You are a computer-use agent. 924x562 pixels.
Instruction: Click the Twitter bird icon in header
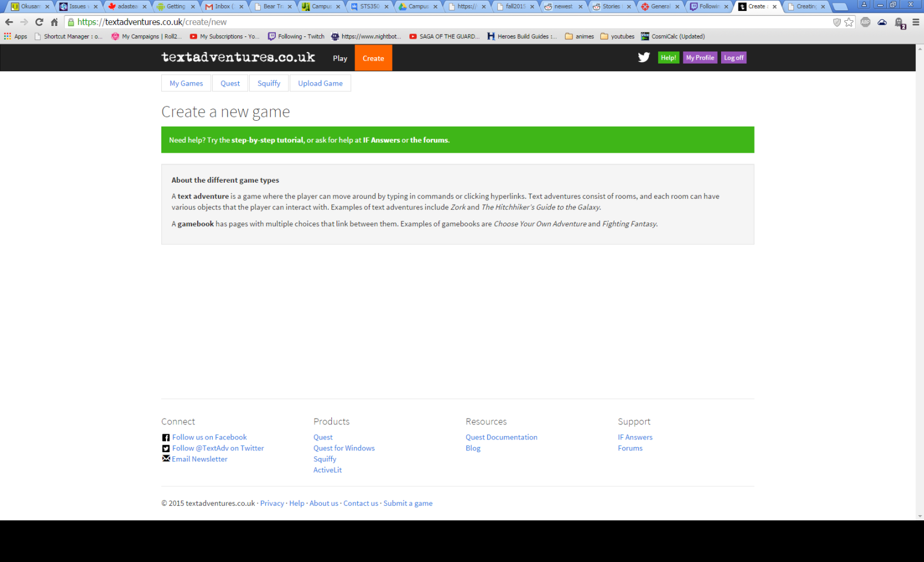(644, 57)
